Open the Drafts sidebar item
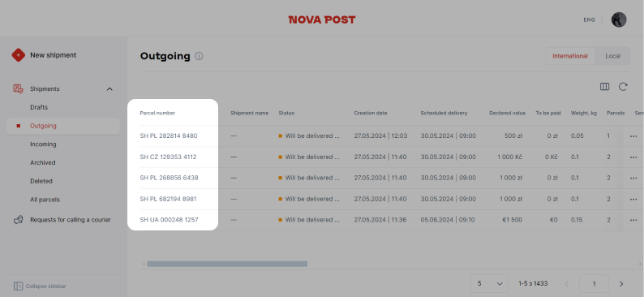The width and height of the screenshot is (644, 297). tap(39, 107)
